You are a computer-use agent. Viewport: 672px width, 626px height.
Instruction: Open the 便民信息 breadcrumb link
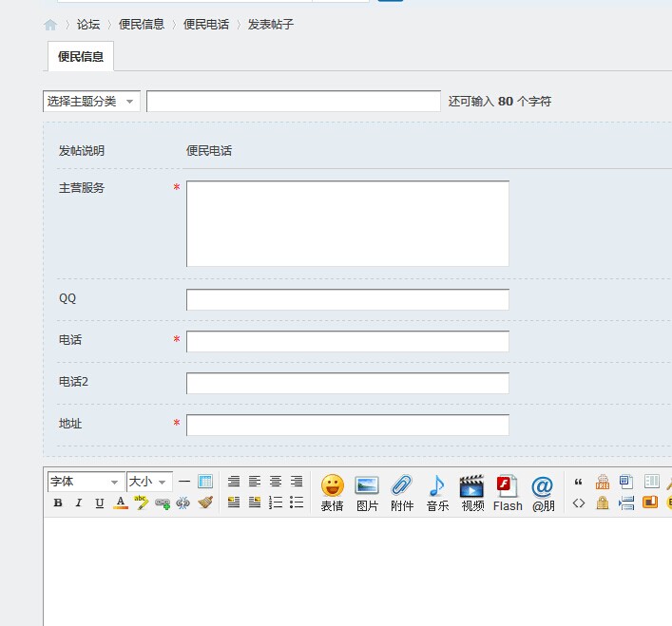pyautogui.click(x=142, y=25)
